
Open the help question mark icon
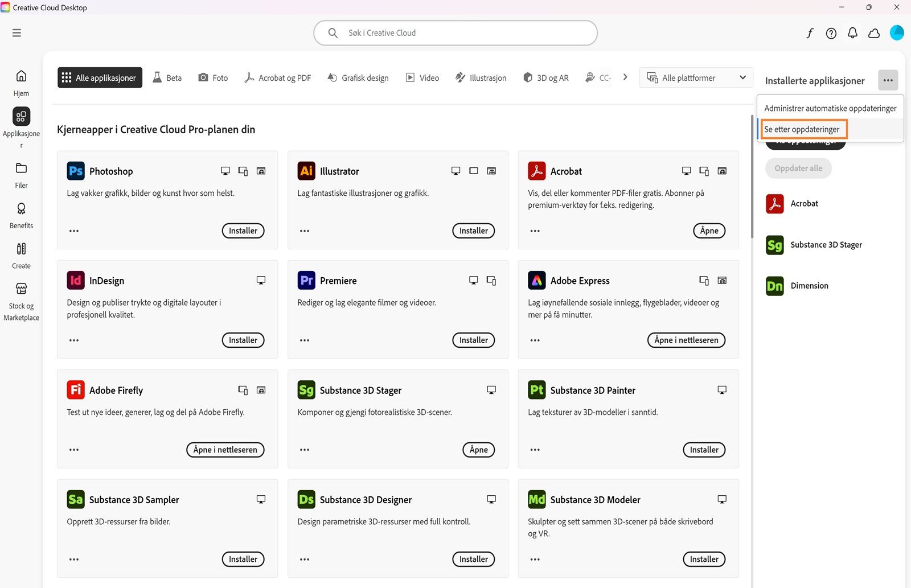pyautogui.click(x=831, y=33)
